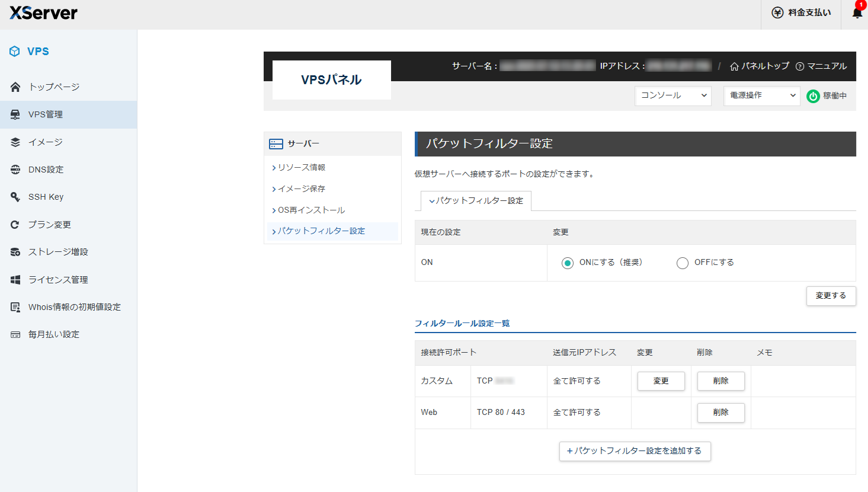Open ストレージ増設 in the sidebar

tap(58, 252)
